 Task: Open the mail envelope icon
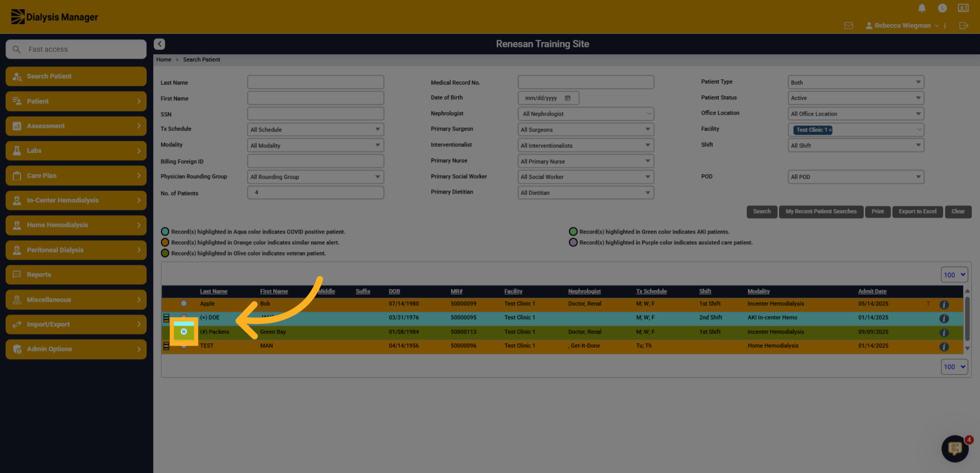[x=849, y=26]
